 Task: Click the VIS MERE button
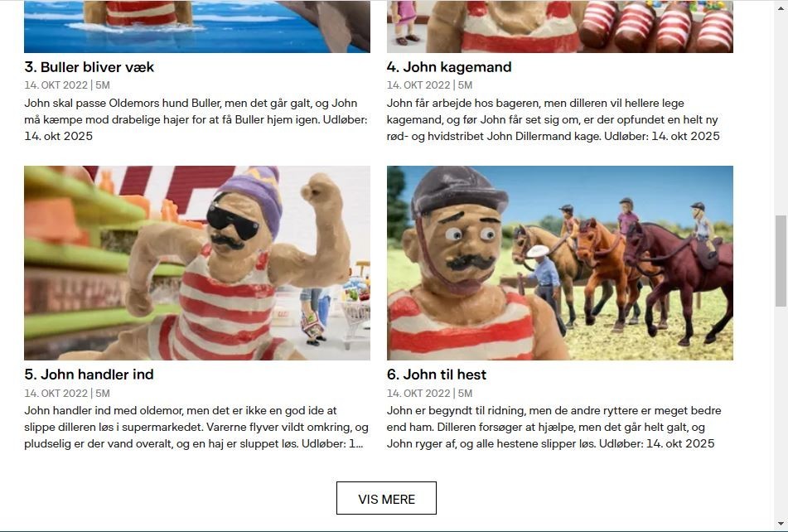[x=386, y=498]
